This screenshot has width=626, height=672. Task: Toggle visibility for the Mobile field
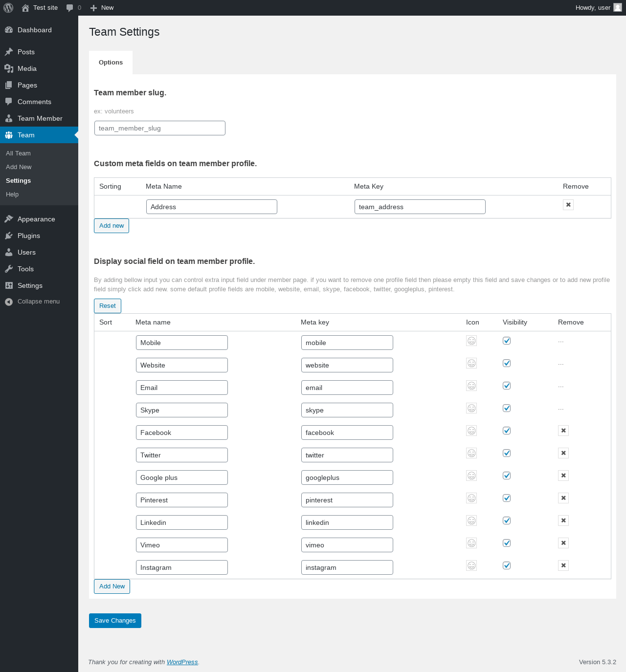pyautogui.click(x=507, y=341)
